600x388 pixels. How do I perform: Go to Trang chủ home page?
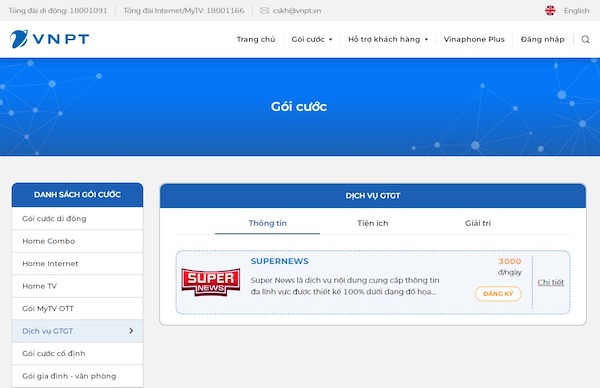click(256, 39)
